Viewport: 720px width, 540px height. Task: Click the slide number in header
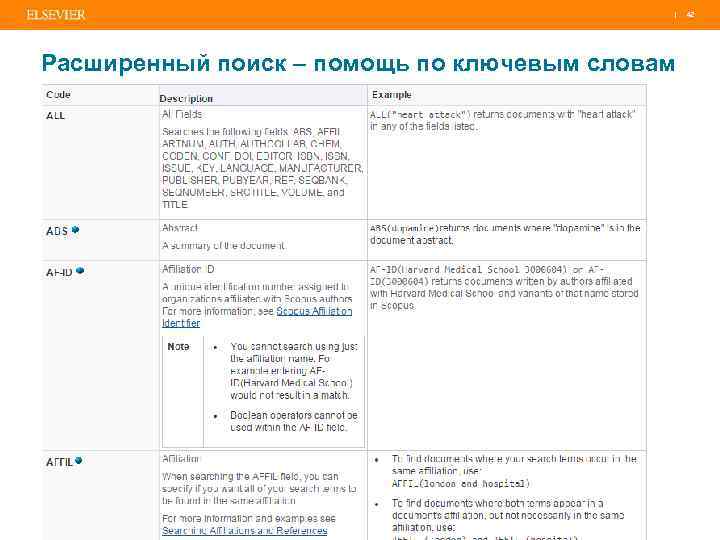[690, 14]
